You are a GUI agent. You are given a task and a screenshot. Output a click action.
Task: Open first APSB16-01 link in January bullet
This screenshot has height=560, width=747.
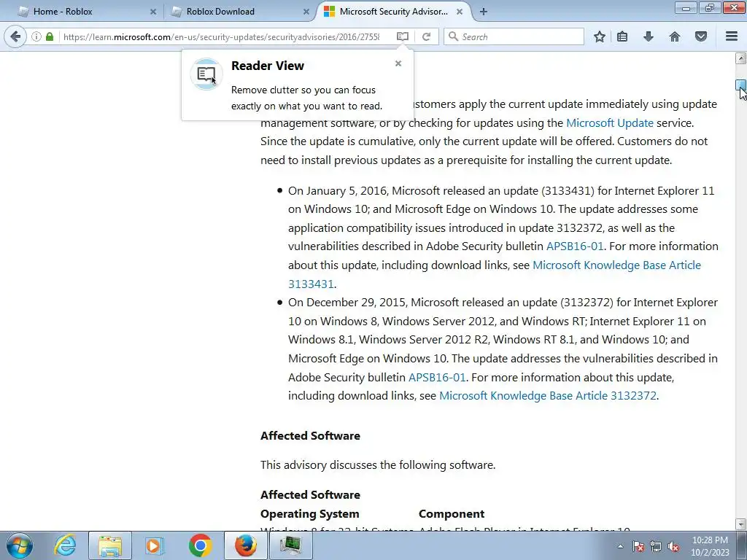tap(575, 246)
